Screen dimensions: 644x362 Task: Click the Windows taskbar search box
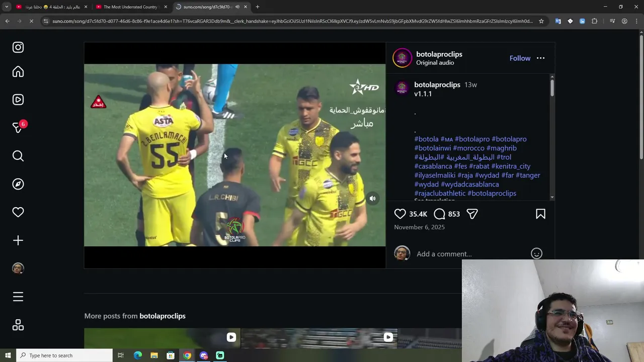[x=64, y=355]
